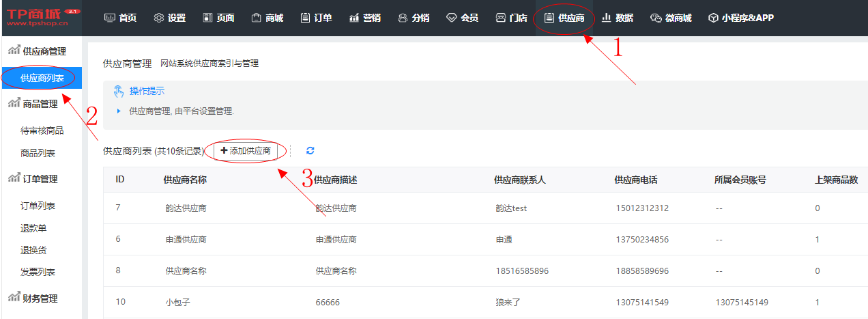Viewport: 868px width, 319px height.
Task: Click the refresh icon beside 添加供应商
Action: tap(310, 150)
